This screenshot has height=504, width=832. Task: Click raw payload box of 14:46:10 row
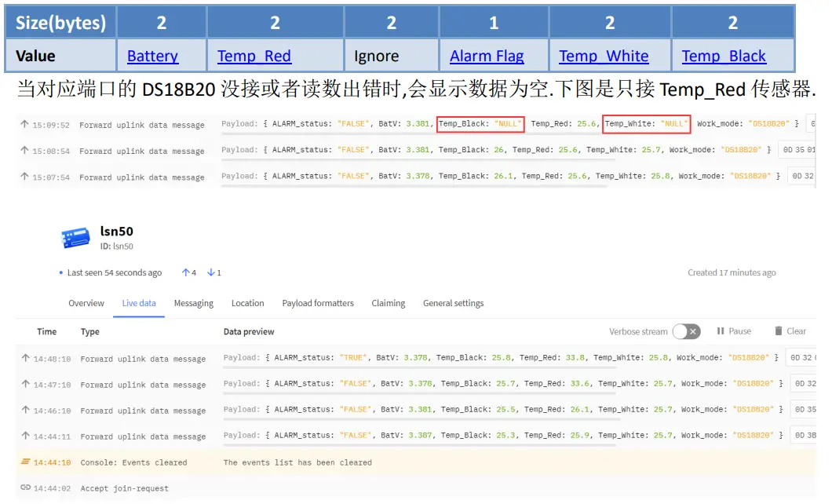[x=803, y=410]
